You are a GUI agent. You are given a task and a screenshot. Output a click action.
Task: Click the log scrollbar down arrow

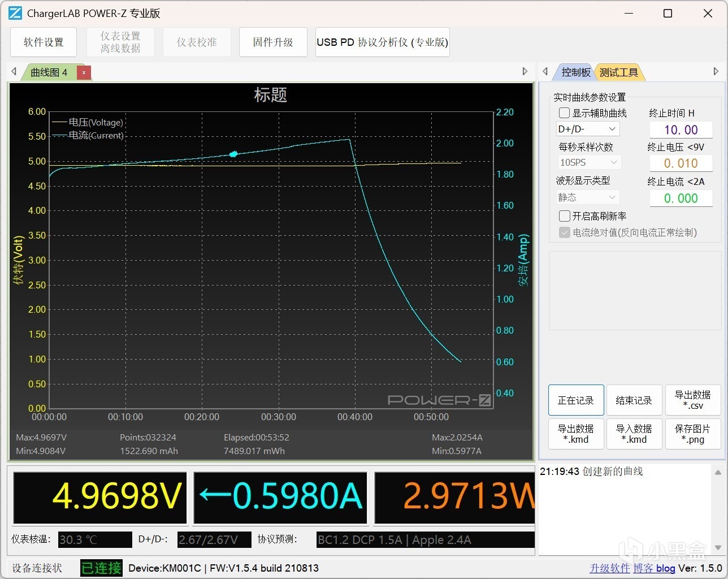click(x=718, y=547)
